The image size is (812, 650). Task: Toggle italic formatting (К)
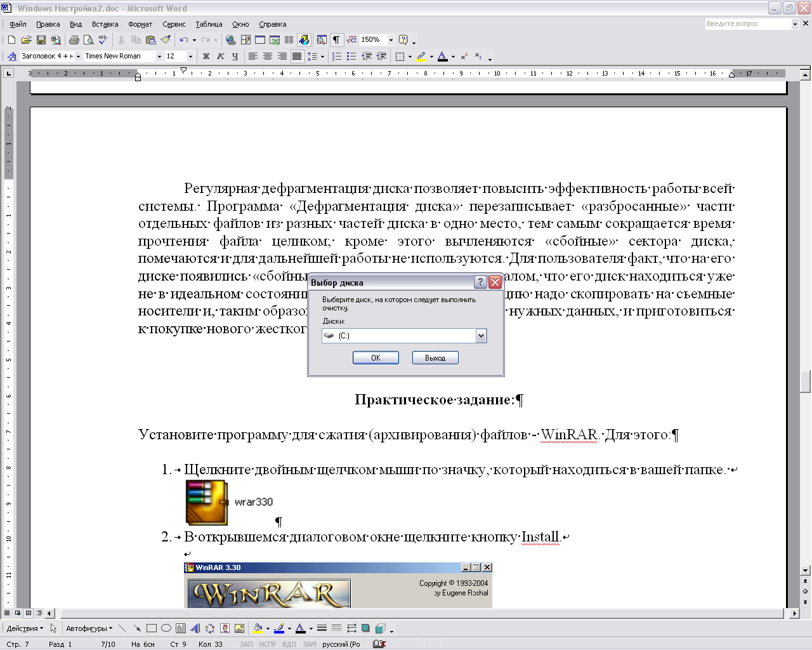[x=221, y=56]
